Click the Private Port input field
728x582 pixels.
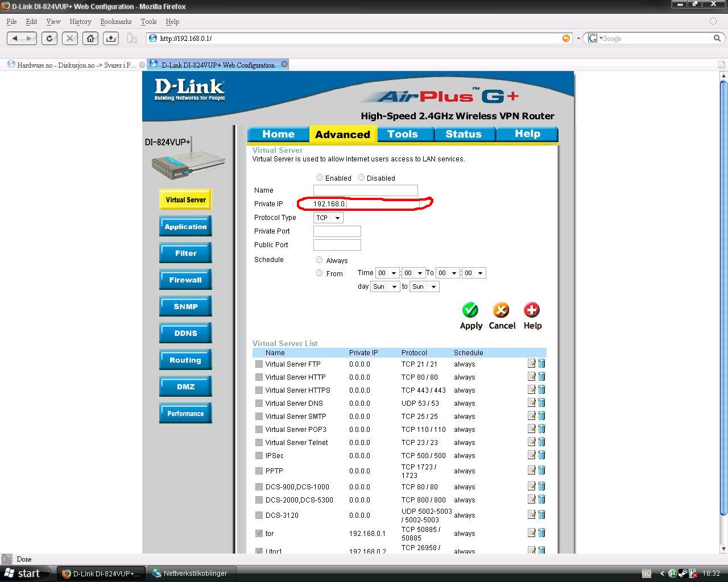(x=337, y=231)
